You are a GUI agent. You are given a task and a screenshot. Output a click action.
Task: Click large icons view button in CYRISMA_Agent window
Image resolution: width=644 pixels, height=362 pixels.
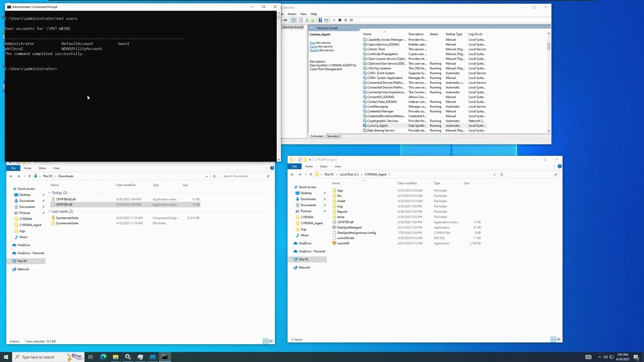point(558,339)
